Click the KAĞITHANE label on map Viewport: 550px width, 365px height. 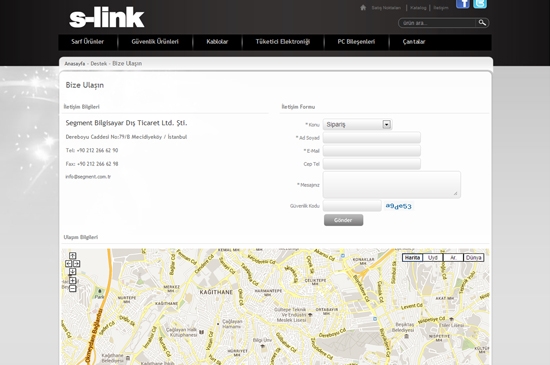[216, 292]
